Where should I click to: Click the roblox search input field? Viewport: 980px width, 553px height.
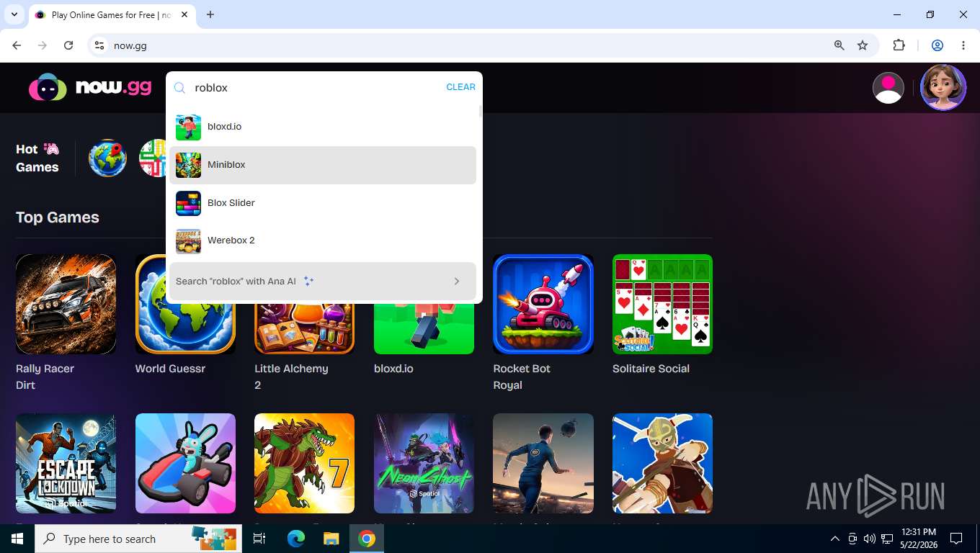317,88
